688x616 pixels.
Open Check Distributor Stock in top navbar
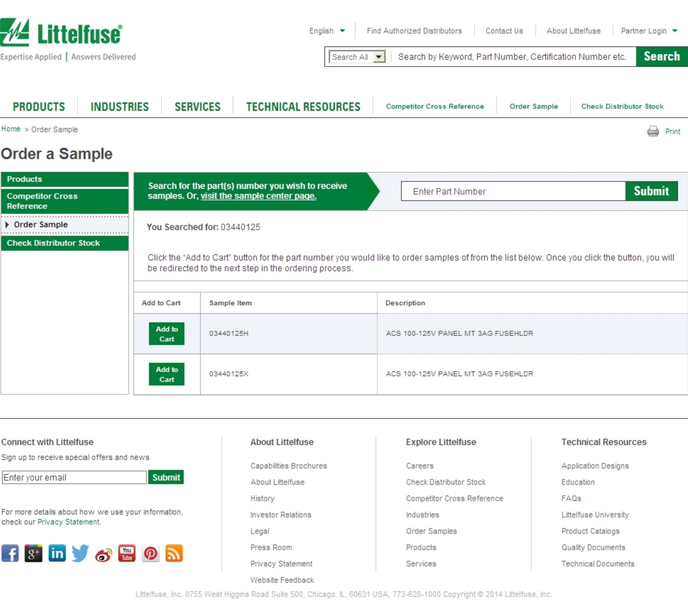pos(622,106)
